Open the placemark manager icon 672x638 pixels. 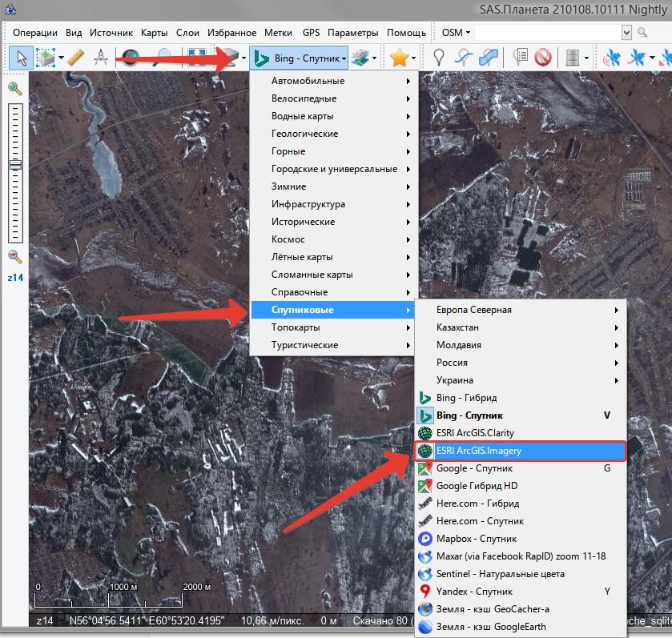tap(521, 58)
